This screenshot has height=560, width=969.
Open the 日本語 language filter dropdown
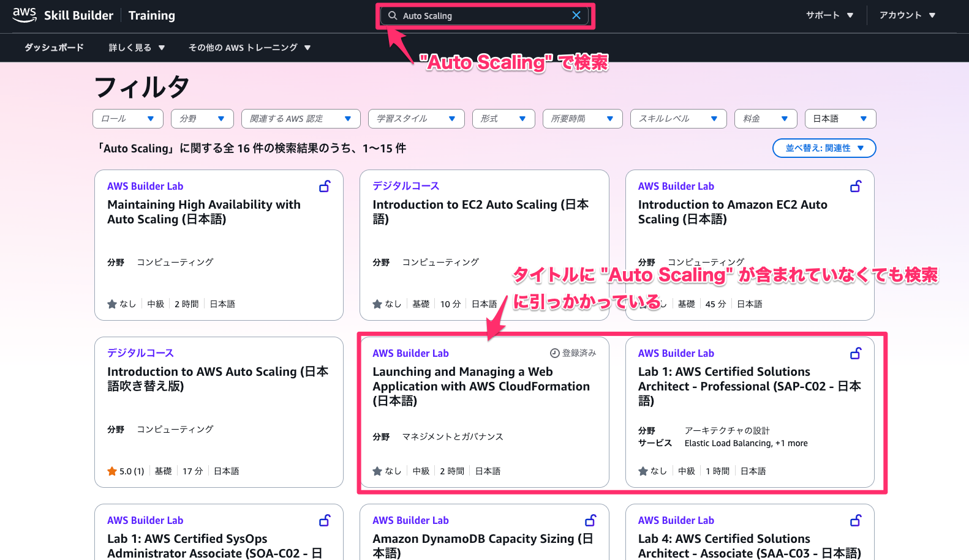tap(840, 119)
